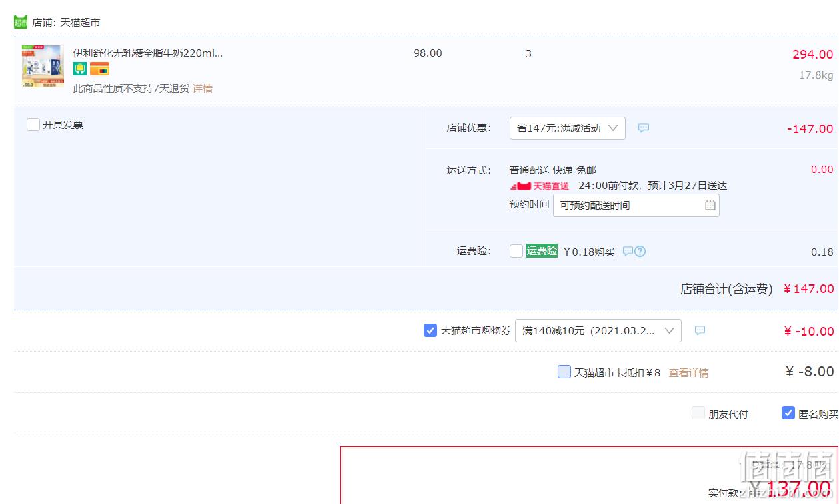Open the 详情 link after 不支持7天退货
This screenshot has width=839, height=504.
[x=203, y=89]
